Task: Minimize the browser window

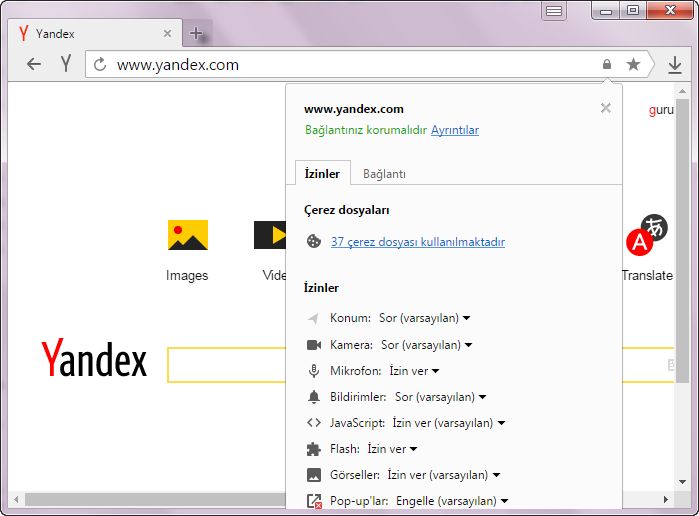Action: tap(606, 11)
